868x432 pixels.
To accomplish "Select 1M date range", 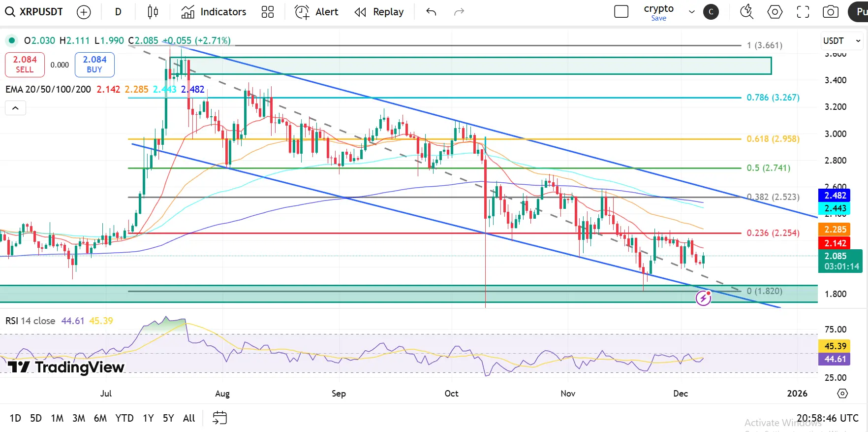I will [x=57, y=418].
